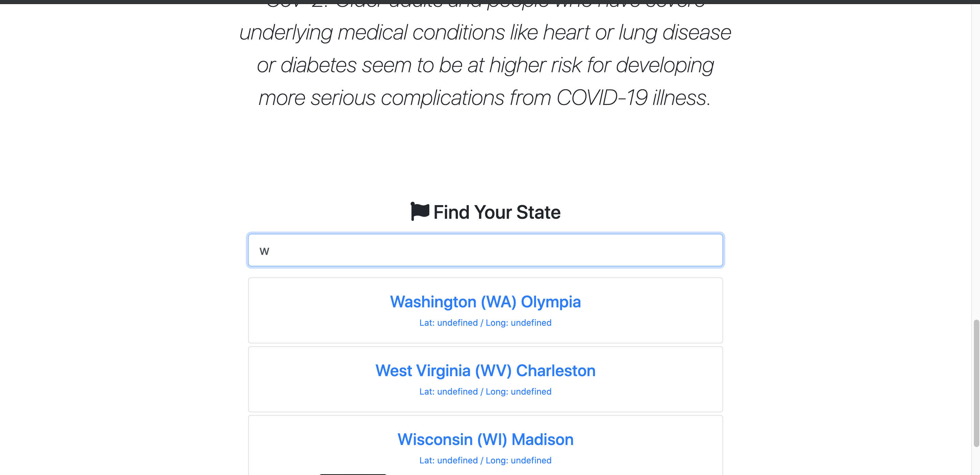
Task: Click the vertical scrollbar thumb
Action: (x=976, y=383)
